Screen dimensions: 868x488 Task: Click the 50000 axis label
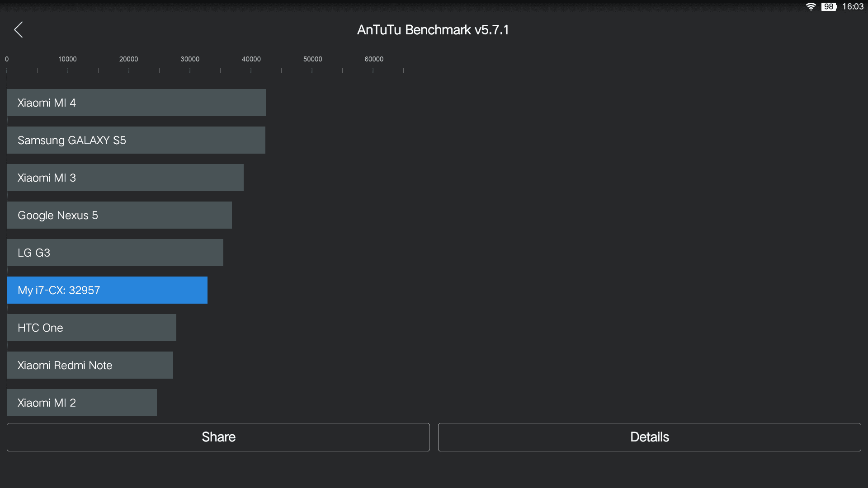(313, 59)
